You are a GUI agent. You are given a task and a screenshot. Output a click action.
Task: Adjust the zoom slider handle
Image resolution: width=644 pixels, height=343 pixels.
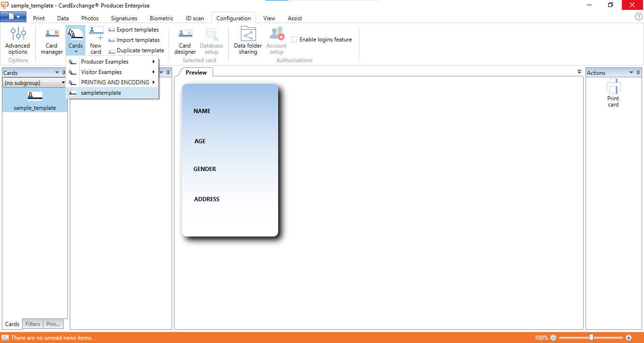pos(591,338)
